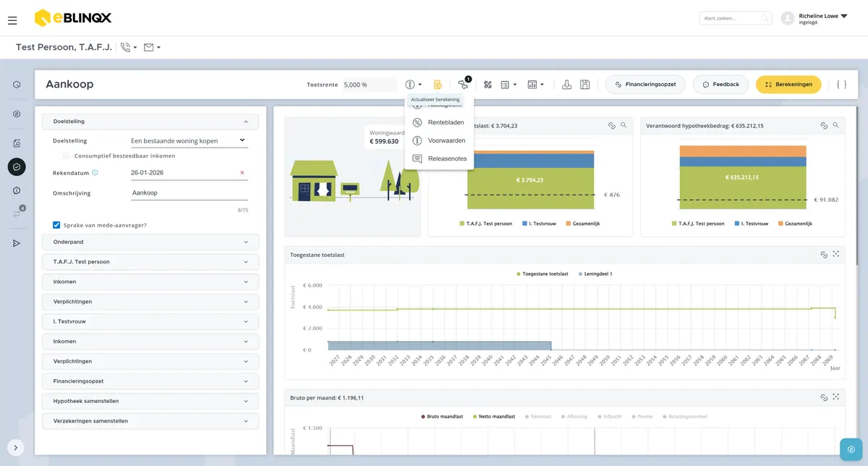Toggle Consumptief besteedbaar inkomen switch
868x466 pixels.
coord(64,156)
